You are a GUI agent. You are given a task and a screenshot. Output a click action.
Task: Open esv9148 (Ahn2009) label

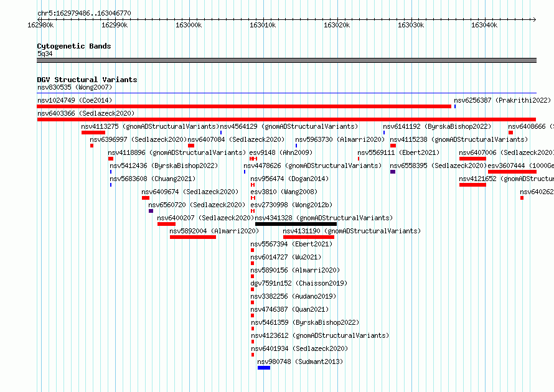tap(281, 152)
